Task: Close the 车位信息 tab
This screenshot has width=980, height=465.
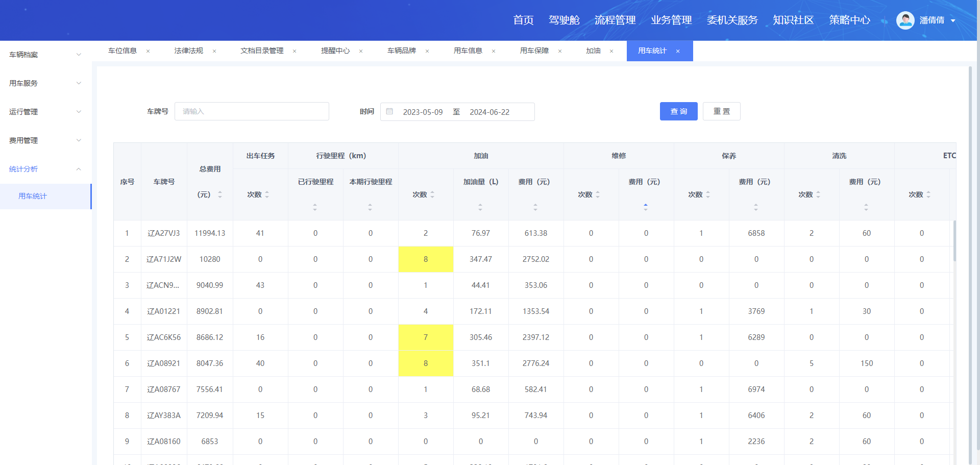Action: click(x=148, y=51)
